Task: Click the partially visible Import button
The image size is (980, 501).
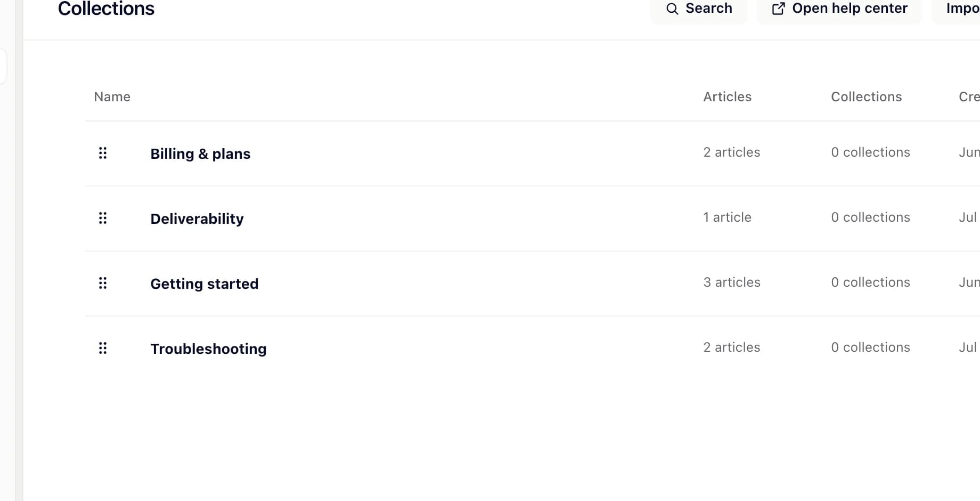Action: 956,9
